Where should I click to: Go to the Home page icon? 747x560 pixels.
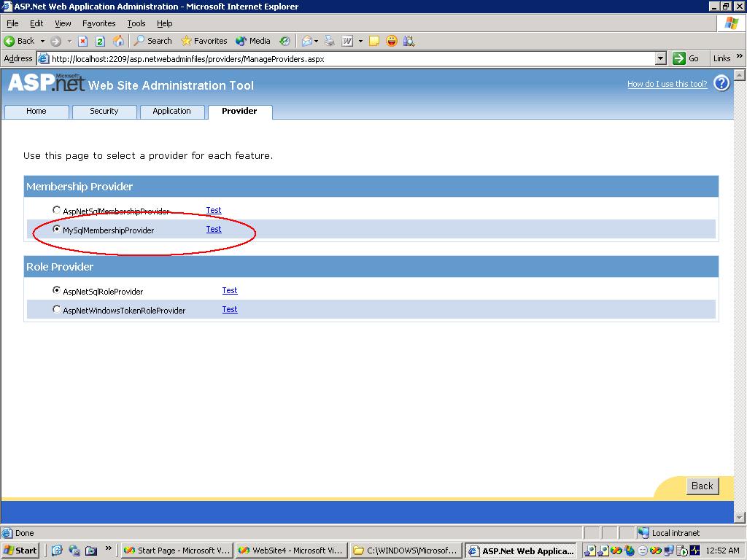pyautogui.click(x=118, y=42)
